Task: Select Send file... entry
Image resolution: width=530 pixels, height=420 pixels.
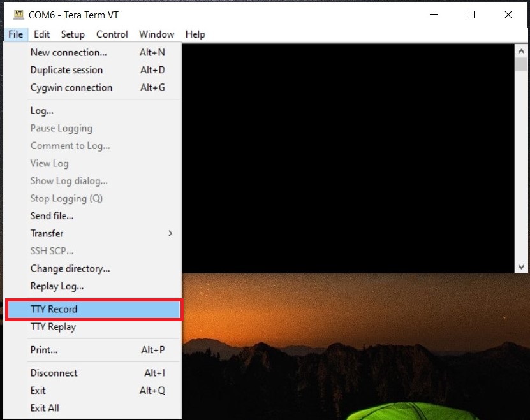Action: [52, 216]
